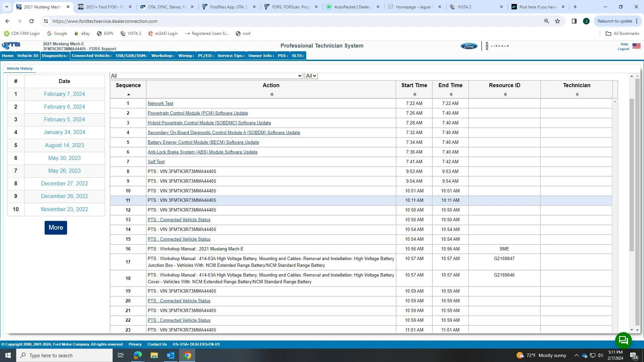Screen dimensions: 644x362
Task: Expand the Service Tips menu
Action: pyautogui.click(x=231, y=56)
